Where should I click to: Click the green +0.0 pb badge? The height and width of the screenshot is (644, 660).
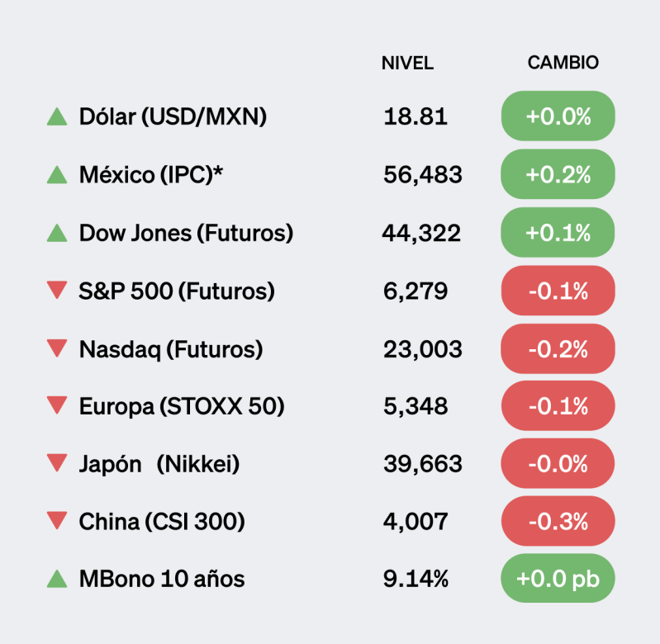[558, 579]
